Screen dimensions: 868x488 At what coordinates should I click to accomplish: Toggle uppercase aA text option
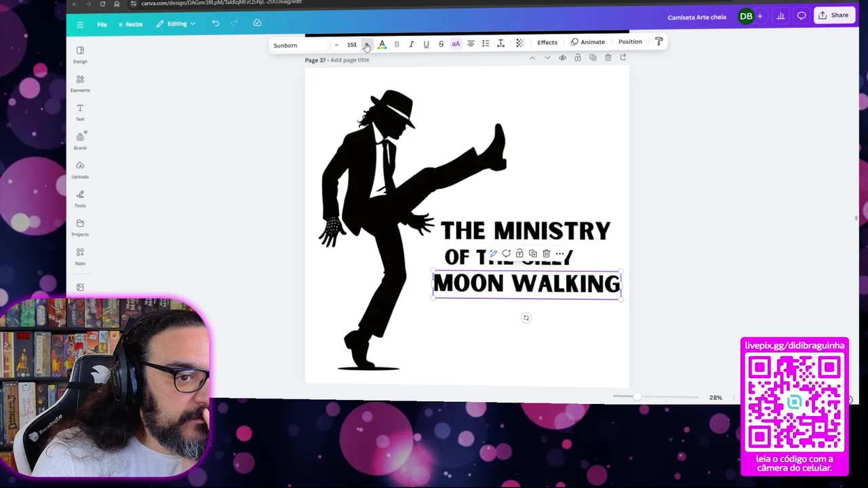(x=456, y=44)
